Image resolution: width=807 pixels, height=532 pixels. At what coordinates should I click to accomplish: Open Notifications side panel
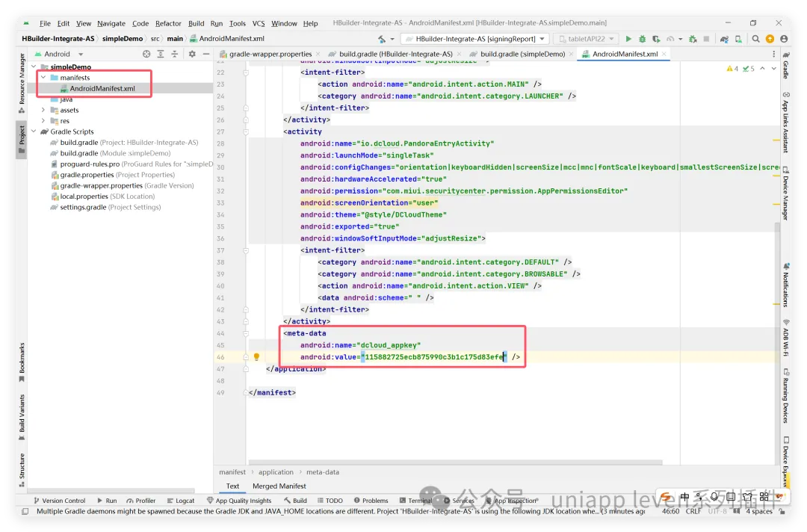(786, 285)
